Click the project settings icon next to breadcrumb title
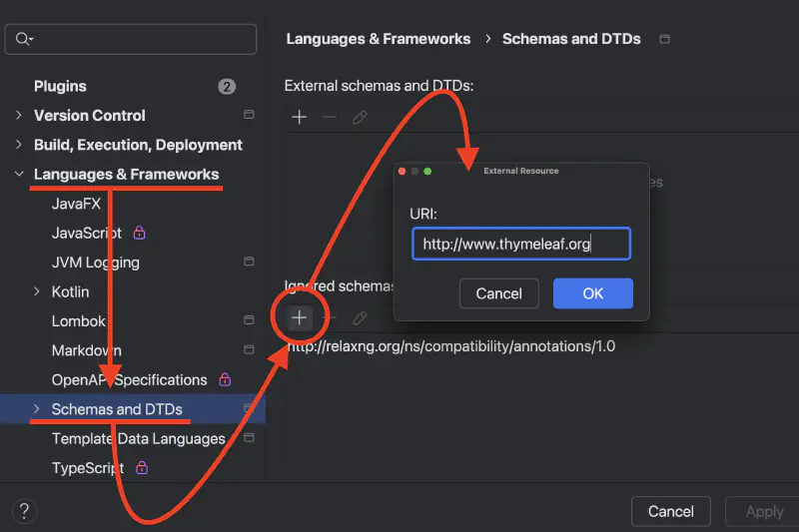 (x=665, y=39)
